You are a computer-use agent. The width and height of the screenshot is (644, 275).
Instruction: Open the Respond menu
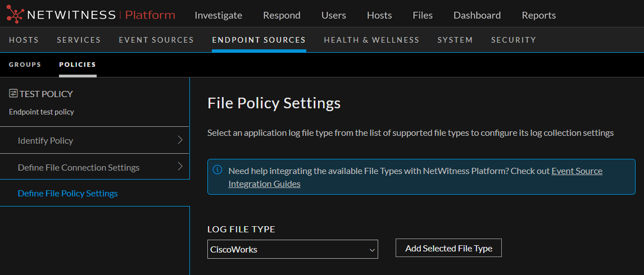point(282,16)
